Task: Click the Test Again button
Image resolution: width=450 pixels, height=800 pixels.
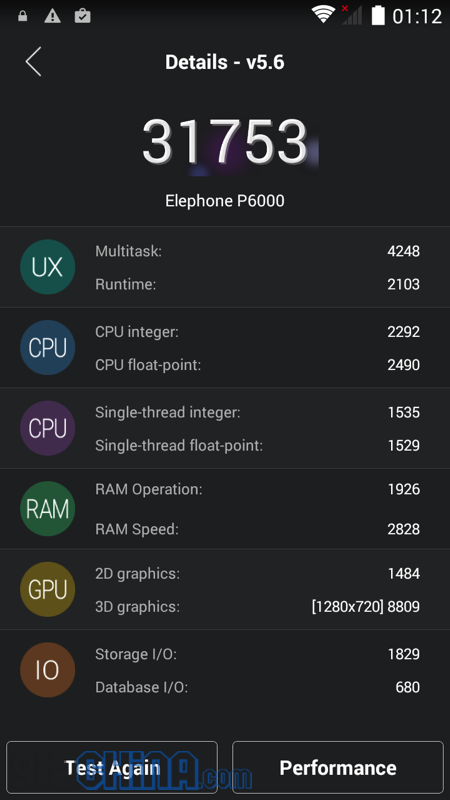Action: [x=112, y=767]
